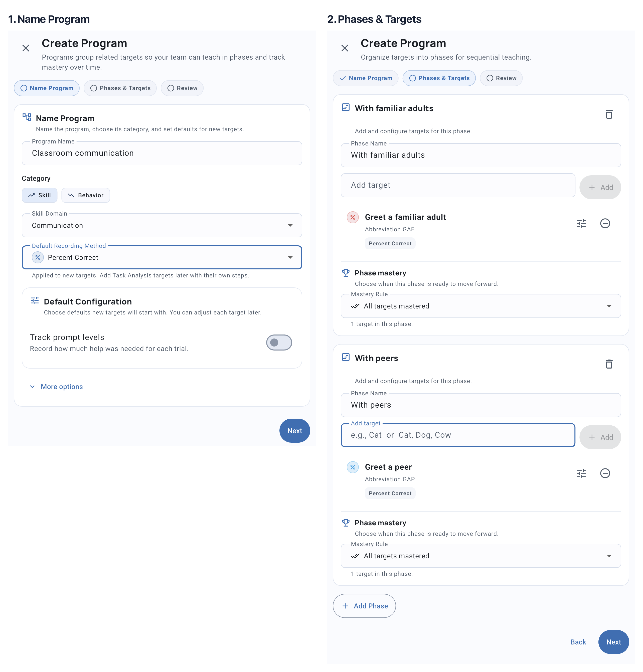643x672 pixels.
Task: Focus the Program Name text field
Action: coord(162,153)
